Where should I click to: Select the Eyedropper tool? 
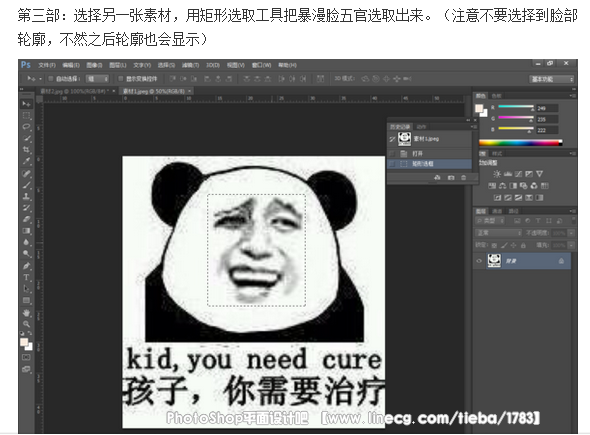(x=26, y=161)
